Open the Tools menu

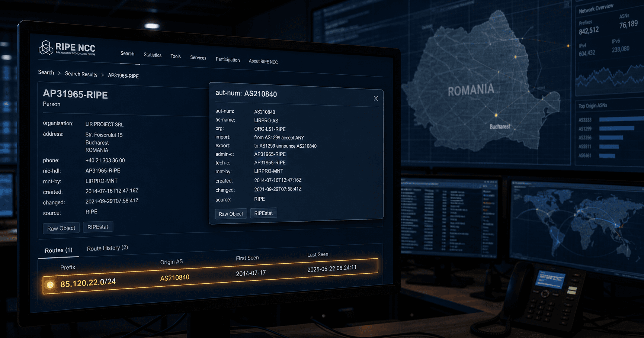coord(176,57)
